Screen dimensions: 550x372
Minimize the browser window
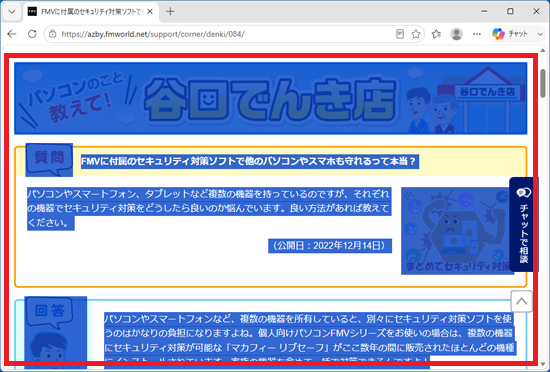tap(484, 12)
